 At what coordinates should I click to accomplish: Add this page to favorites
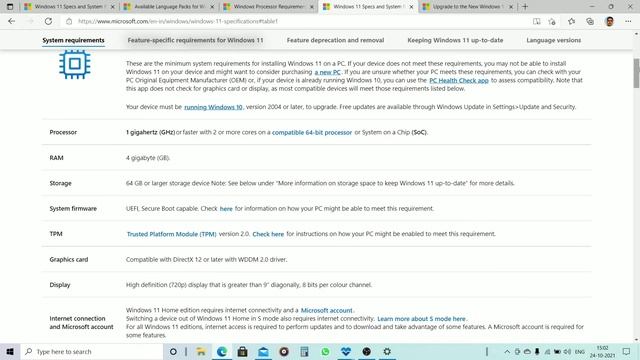552,21
